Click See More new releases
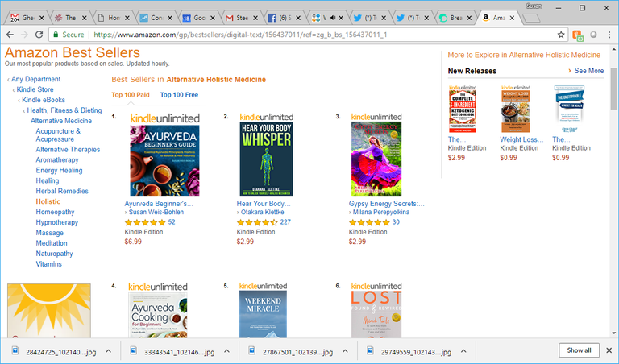The width and height of the screenshot is (619, 364). [x=588, y=71]
